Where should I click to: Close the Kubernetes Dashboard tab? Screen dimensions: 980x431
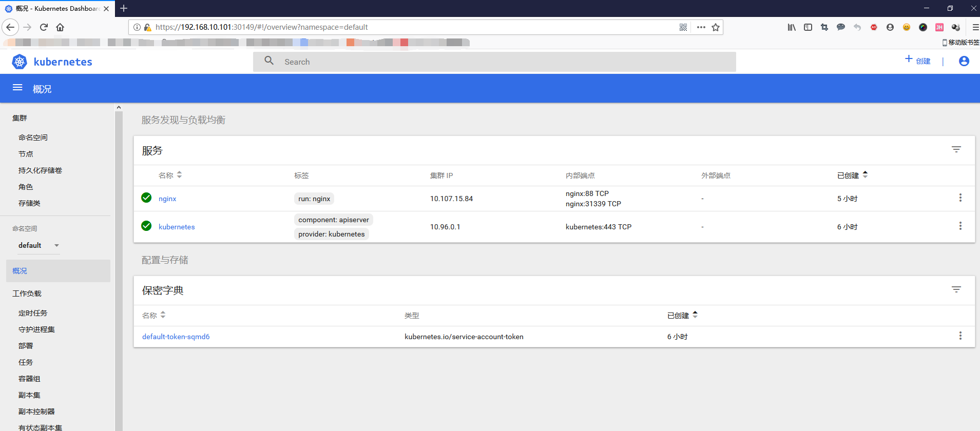[106, 9]
